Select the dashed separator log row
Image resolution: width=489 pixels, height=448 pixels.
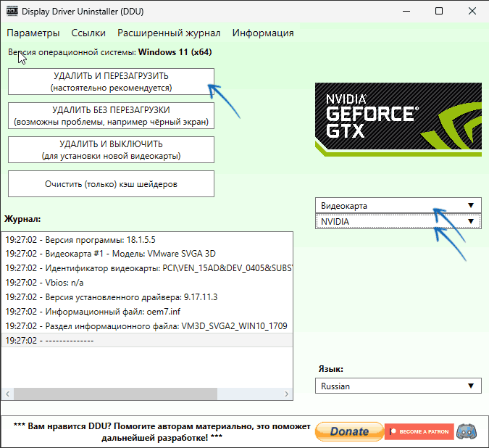(x=147, y=340)
